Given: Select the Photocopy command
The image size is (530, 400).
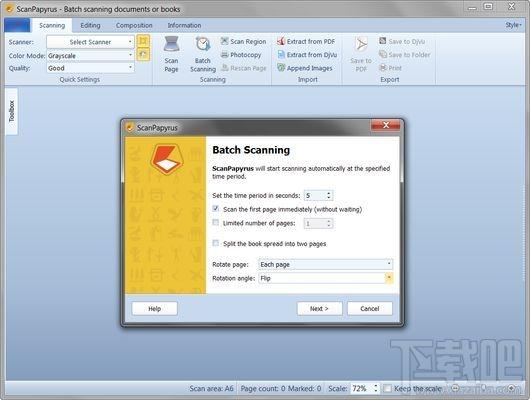Looking at the screenshot, I should click(x=241, y=55).
